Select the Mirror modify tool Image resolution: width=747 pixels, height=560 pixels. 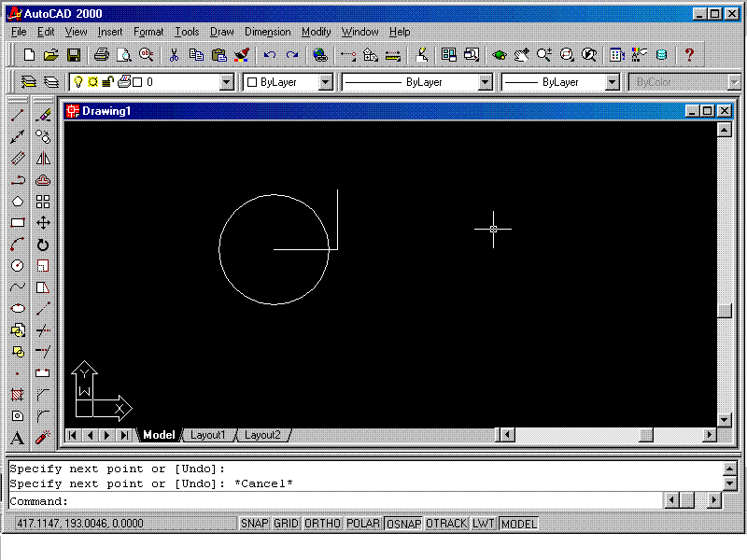[43, 159]
